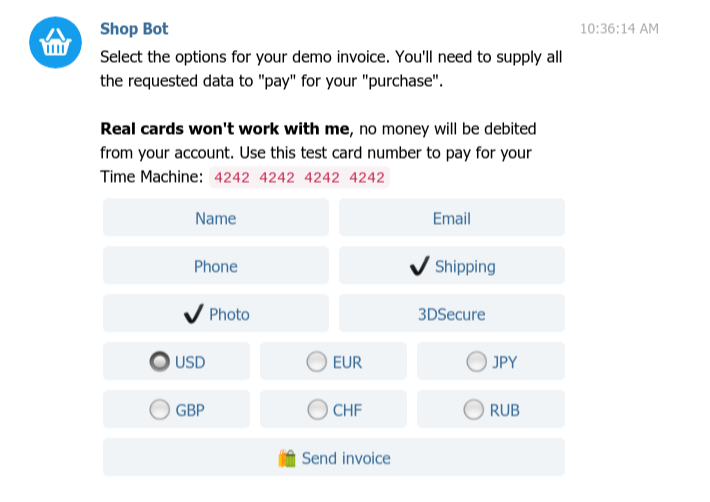Pick the JPY currency option
The height and width of the screenshot is (502, 710).
476,362
